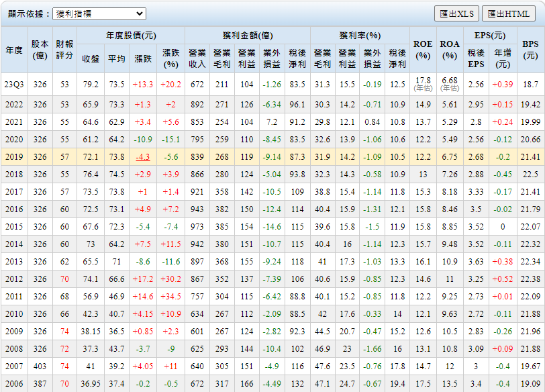The width and height of the screenshot is (545, 392).
Task: Click the 收盤 price column header
Action: (91, 58)
